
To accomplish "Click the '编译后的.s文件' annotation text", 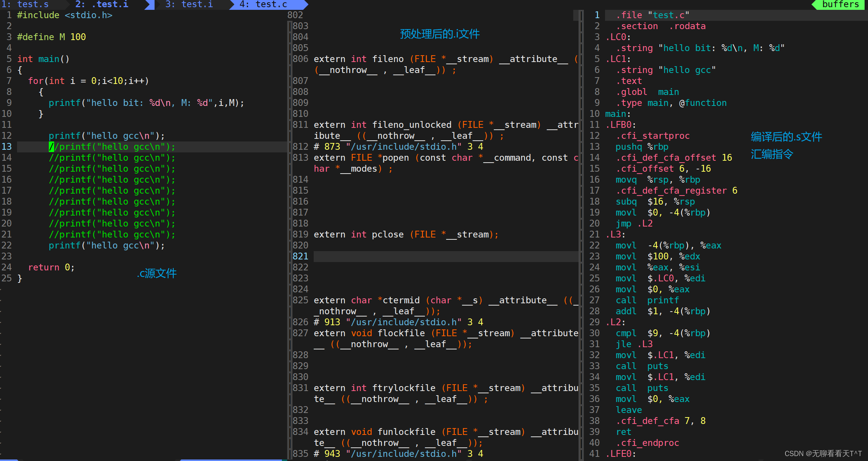I will [x=786, y=136].
